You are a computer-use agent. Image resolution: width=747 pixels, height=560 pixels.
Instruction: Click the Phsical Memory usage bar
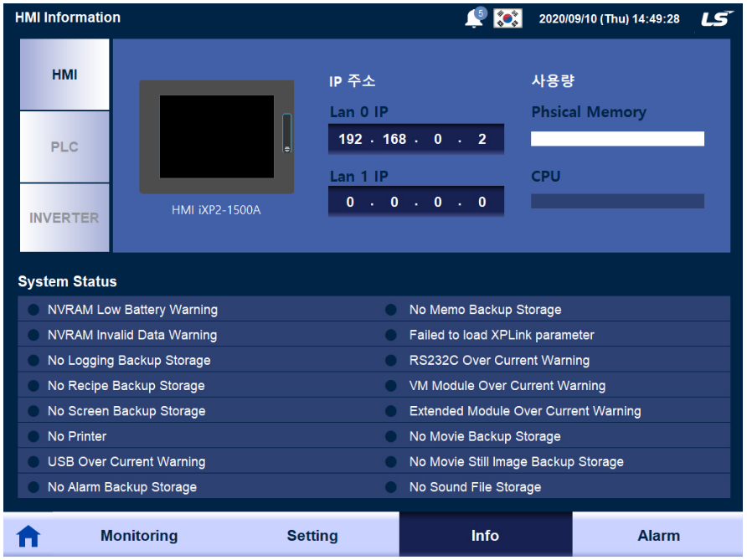pyautogui.click(x=617, y=139)
